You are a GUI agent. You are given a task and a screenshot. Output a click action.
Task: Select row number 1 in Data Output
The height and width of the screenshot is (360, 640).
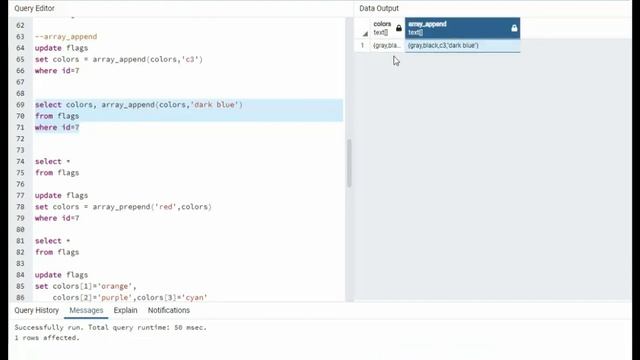pos(362,45)
